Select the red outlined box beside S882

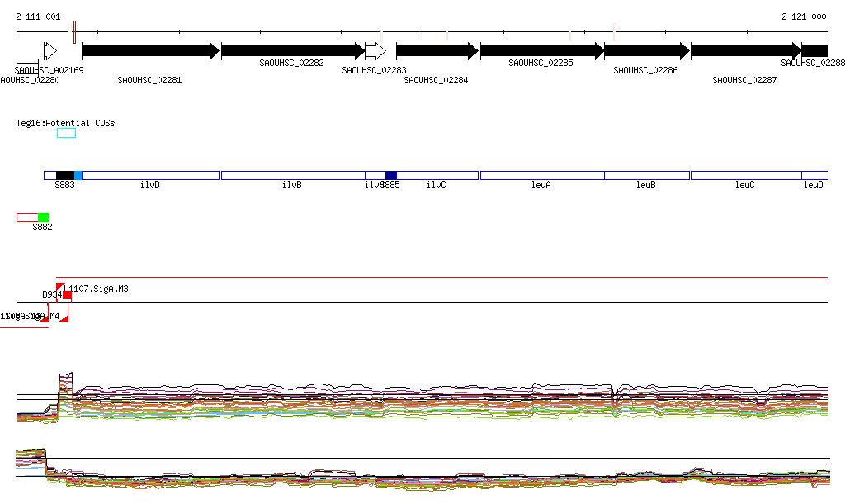point(27,217)
